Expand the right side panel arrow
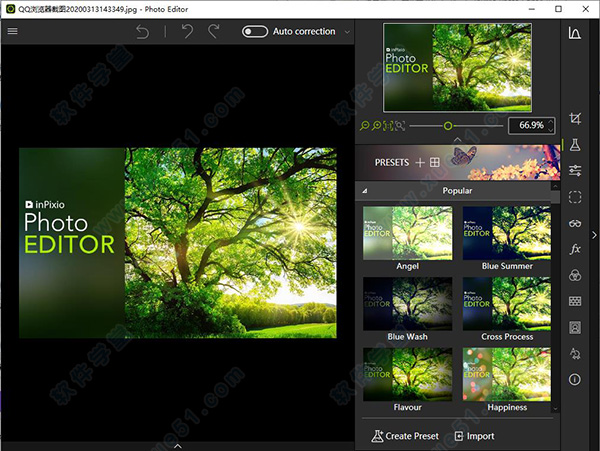 pyautogui.click(x=594, y=235)
